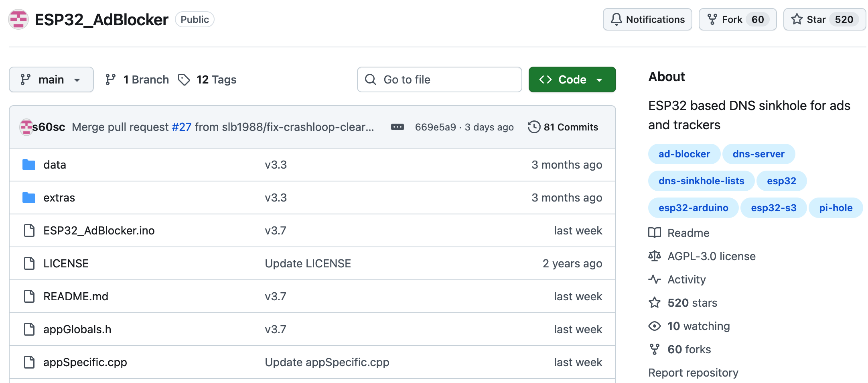Select the dns-sinkhole-lists topic tag

[x=701, y=181]
